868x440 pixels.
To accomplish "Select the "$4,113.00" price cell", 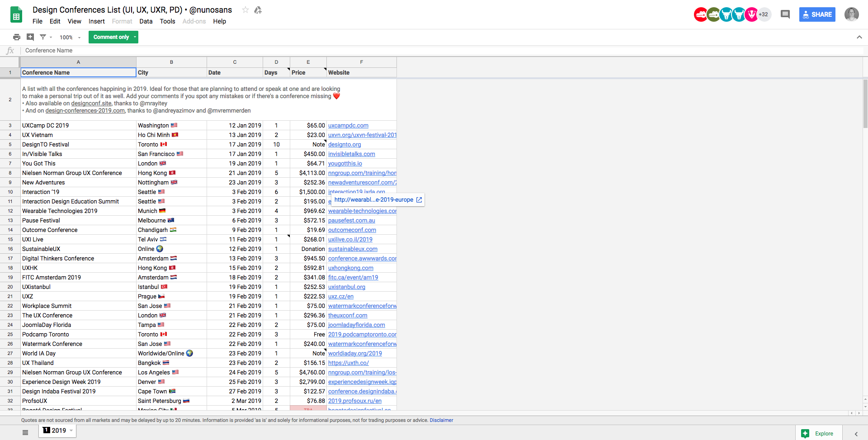I will point(308,173).
